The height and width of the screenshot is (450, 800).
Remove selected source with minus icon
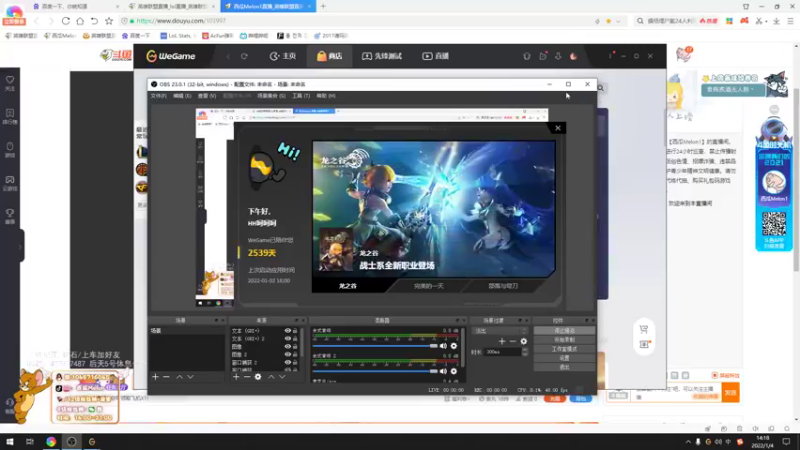[247, 377]
